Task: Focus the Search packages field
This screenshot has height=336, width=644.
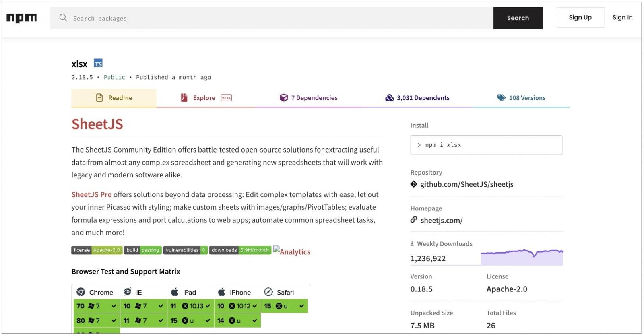Action: point(272,18)
